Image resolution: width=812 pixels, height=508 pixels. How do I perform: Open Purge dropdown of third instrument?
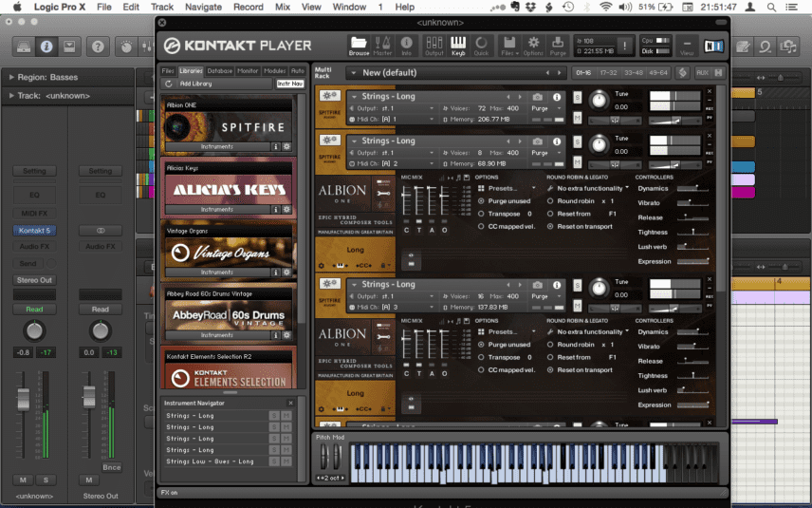pos(546,296)
